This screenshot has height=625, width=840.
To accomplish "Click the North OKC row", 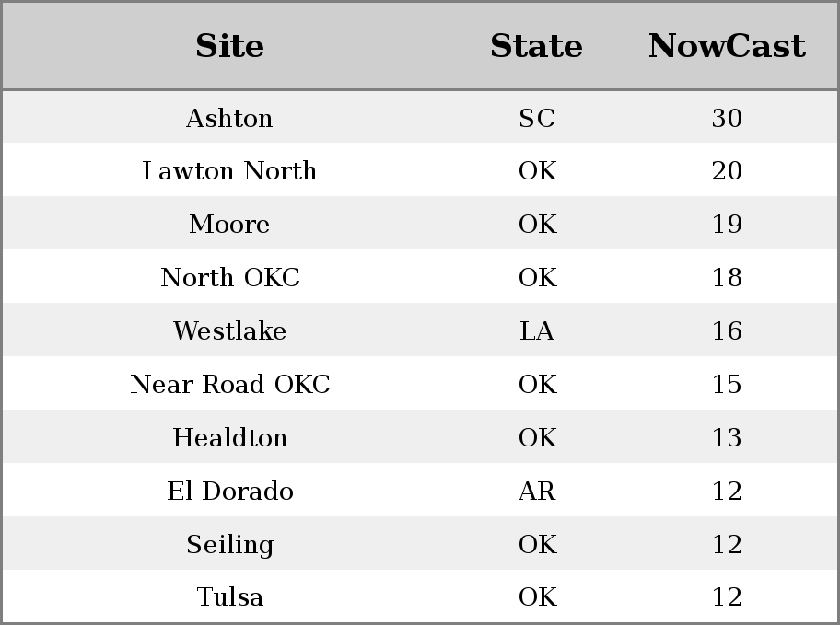I will 420,277.
